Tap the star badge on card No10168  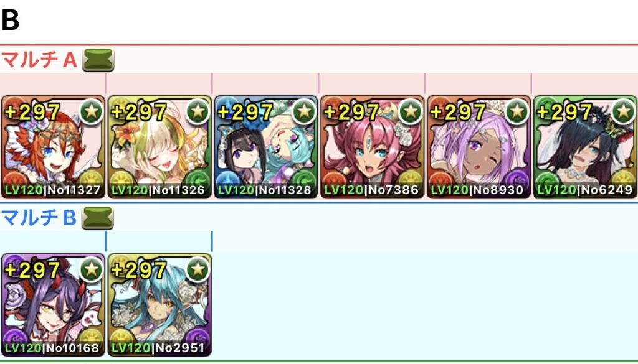(91, 269)
